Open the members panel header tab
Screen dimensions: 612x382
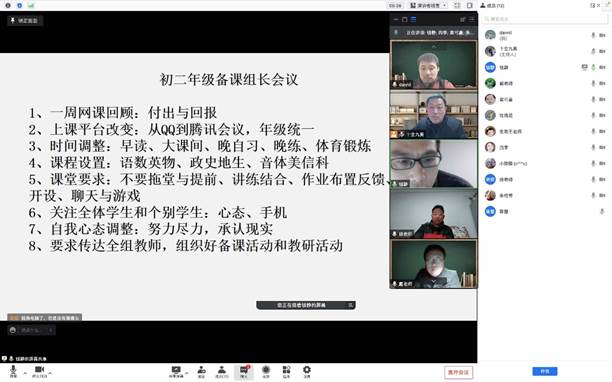pyautogui.click(x=493, y=5)
